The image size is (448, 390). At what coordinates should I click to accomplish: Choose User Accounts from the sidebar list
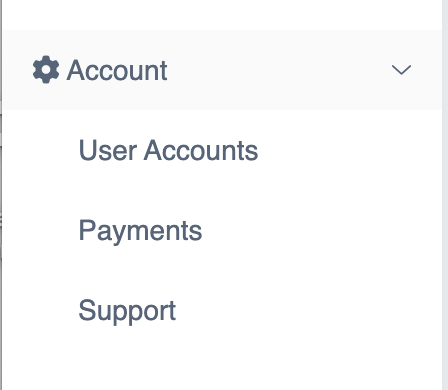(168, 150)
